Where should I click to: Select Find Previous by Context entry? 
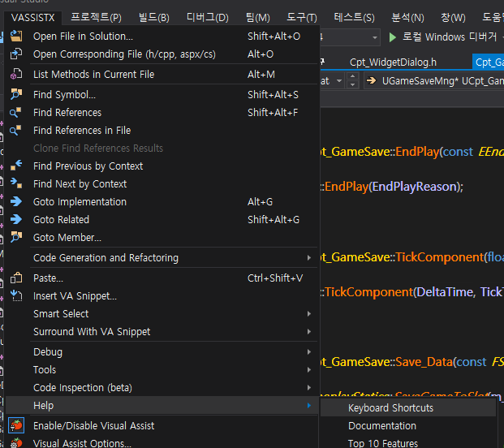click(162, 166)
